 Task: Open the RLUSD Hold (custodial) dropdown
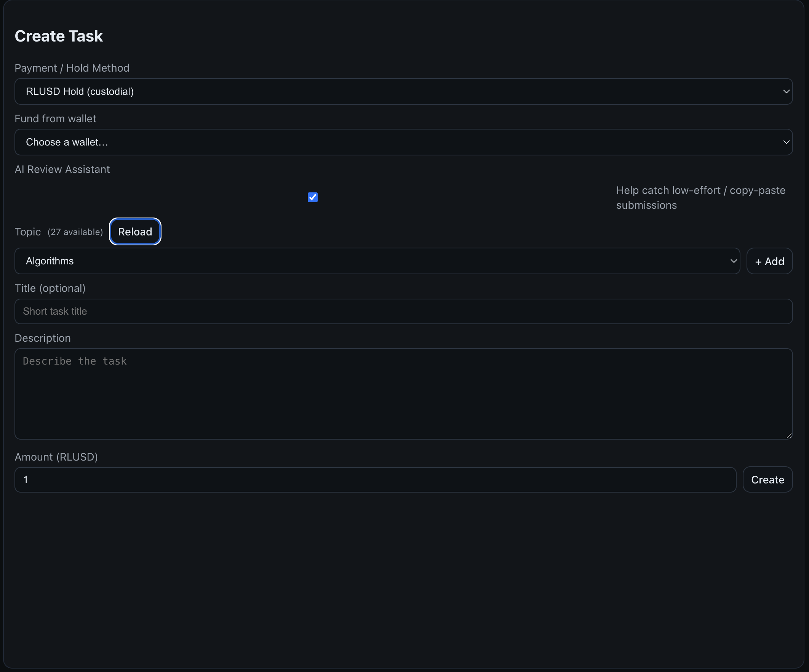(385, 92)
